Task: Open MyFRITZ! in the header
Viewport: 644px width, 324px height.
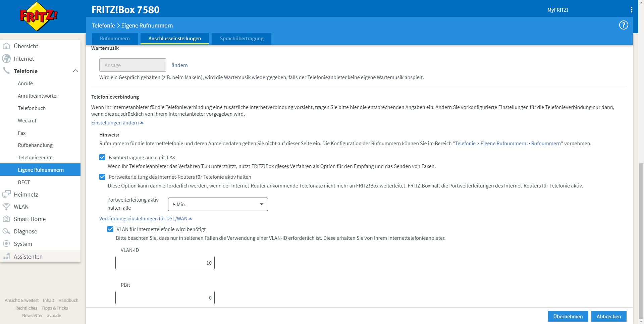Action: (x=557, y=10)
